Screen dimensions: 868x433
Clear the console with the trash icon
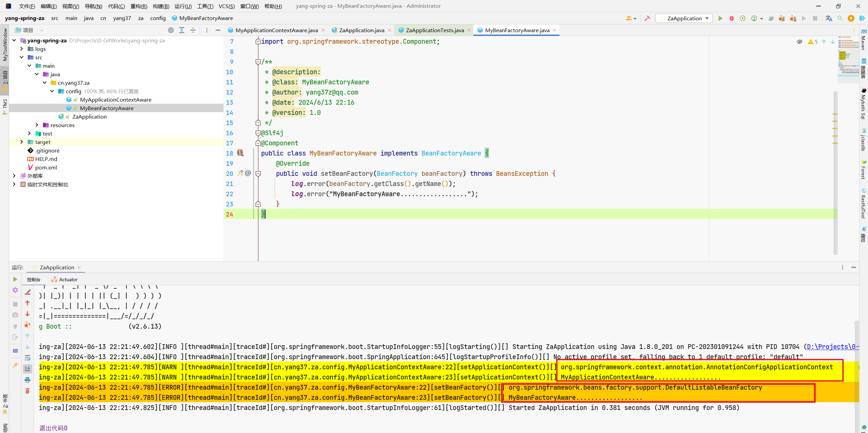pyautogui.click(x=27, y=391)
